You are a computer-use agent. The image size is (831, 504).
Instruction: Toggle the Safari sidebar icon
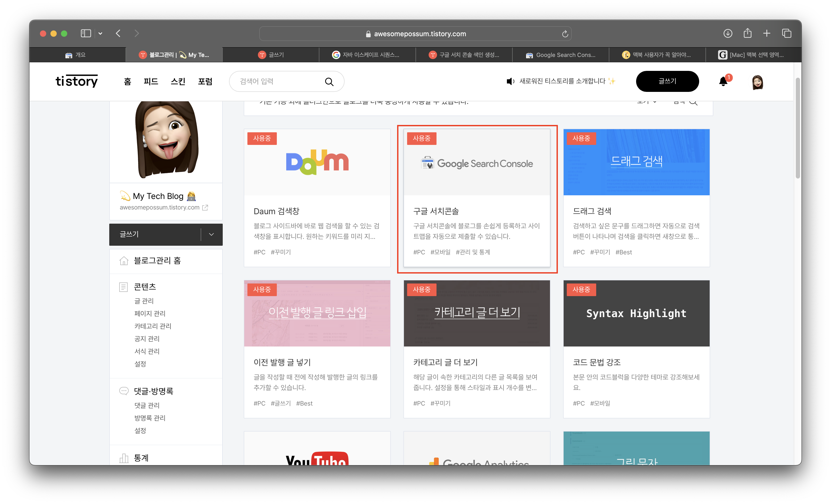[86, 33]
